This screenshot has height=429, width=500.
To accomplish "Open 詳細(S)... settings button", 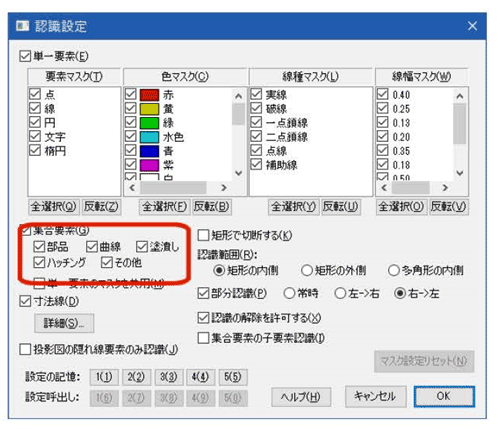I will 64,323.
